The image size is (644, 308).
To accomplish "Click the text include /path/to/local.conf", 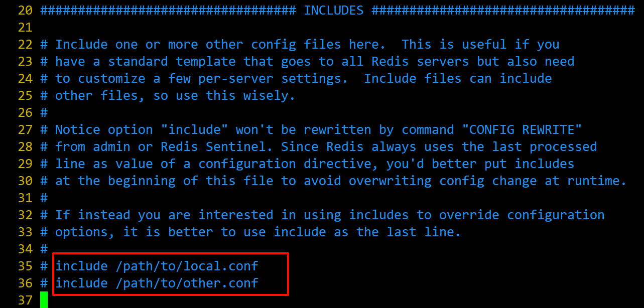I will tap(157, 266).
